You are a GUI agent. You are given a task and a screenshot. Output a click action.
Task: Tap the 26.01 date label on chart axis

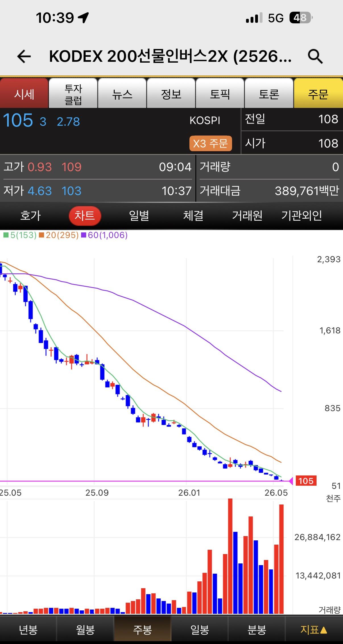coord(189,493)
